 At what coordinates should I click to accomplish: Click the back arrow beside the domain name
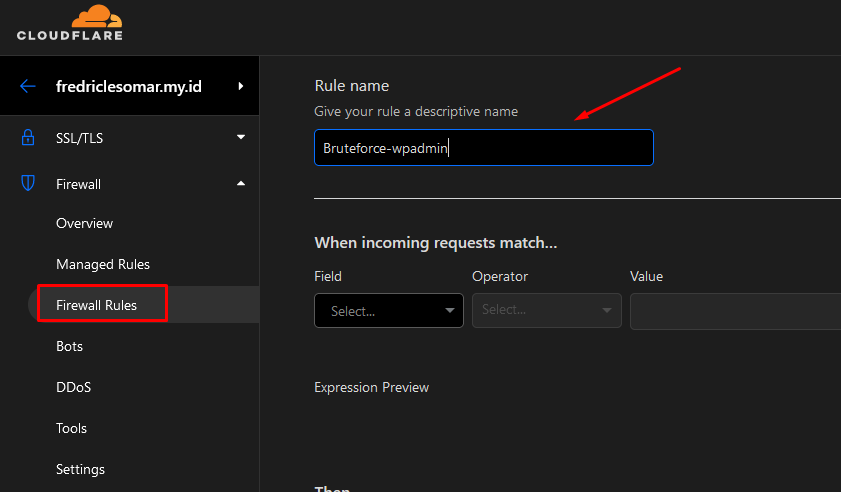[27, 86]
